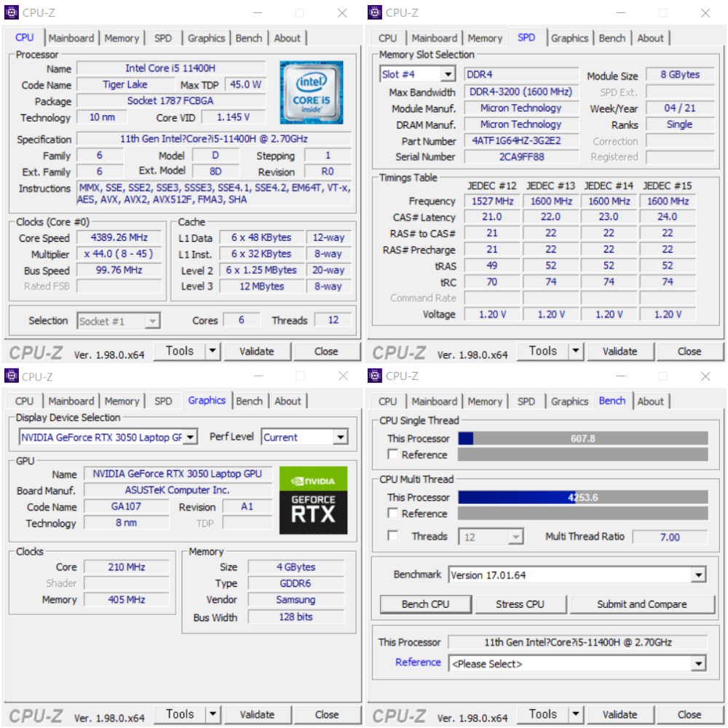Click the Stress CPU button
Screen dimensions: 728x728
pos(520,604)
